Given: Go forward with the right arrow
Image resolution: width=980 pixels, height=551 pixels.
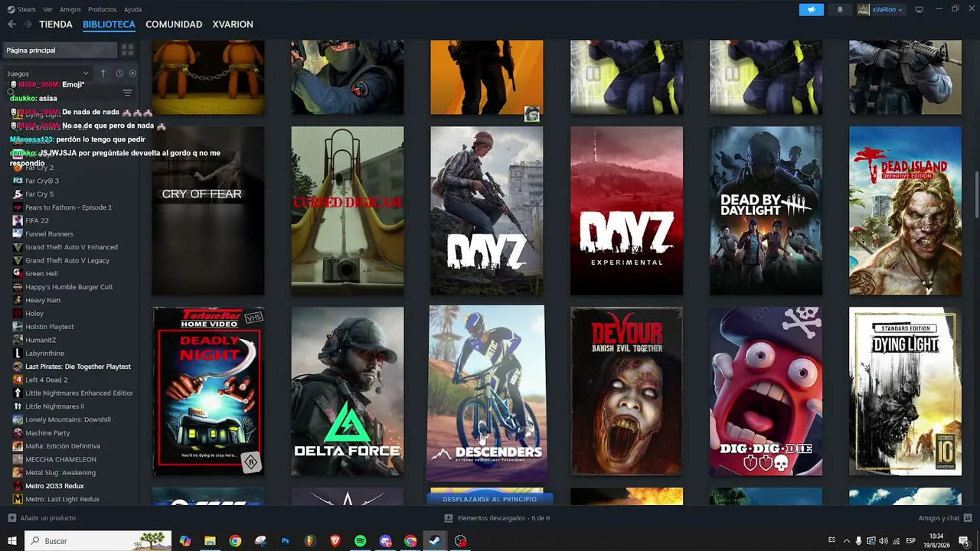Looking at the screenshot, I should pyautogui.click(x=28, y=24).
